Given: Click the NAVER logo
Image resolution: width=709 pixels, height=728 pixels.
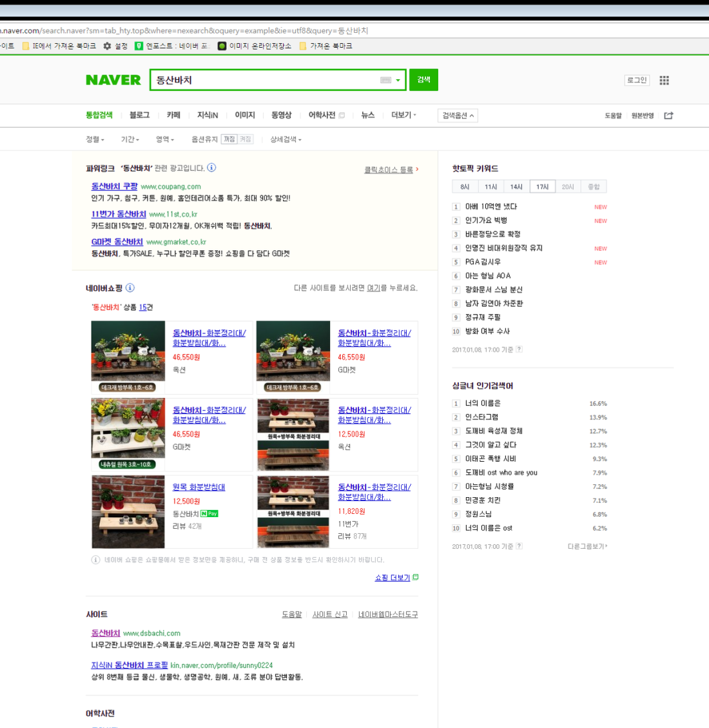Looking at the screenshot, I should coord(113,80).
